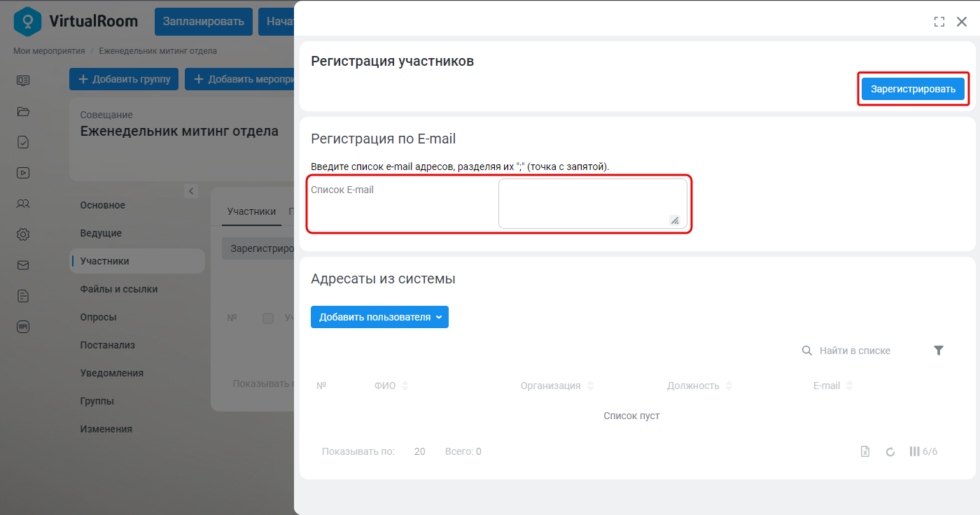Screen dimensions: 980x515
Task: Open the API sidebar icon
Action: [23, 327]
